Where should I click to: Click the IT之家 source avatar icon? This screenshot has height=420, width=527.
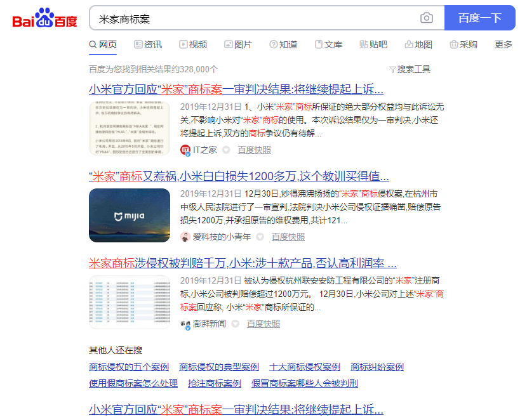pyautogui.click(x=185, y=150)
